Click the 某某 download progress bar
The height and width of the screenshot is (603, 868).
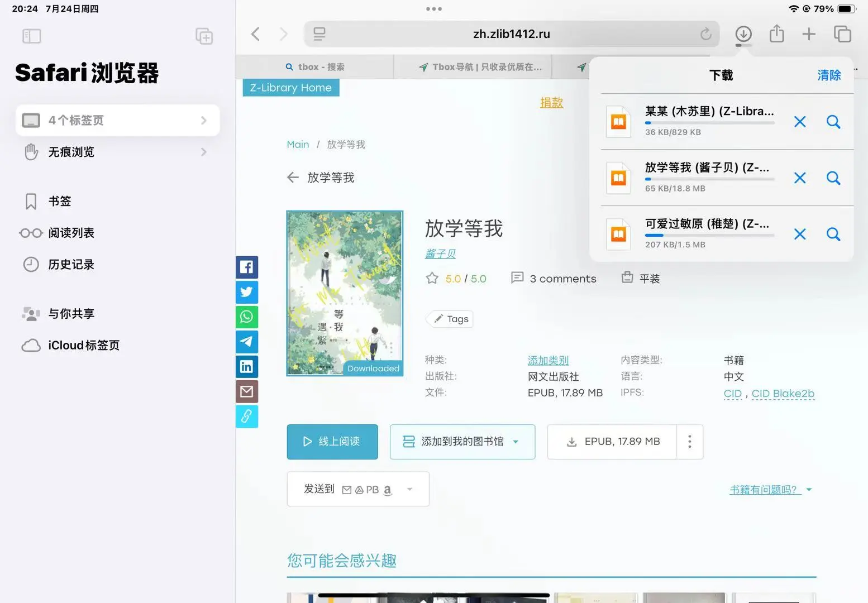[709, 122]
